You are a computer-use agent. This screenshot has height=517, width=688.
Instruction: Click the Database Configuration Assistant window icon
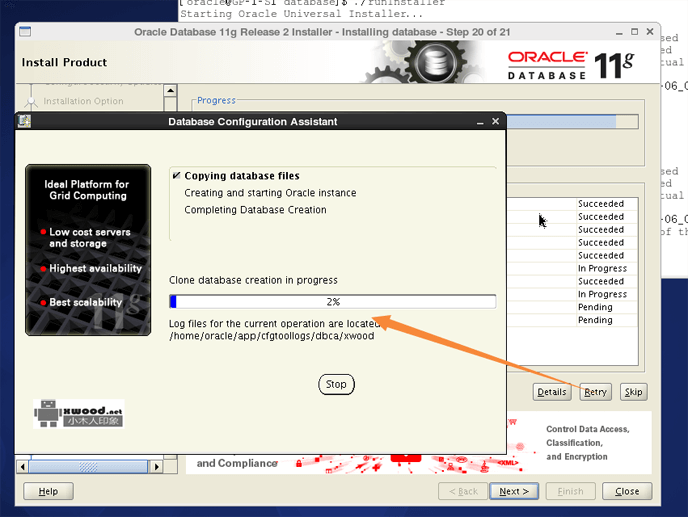click(24, 122)
